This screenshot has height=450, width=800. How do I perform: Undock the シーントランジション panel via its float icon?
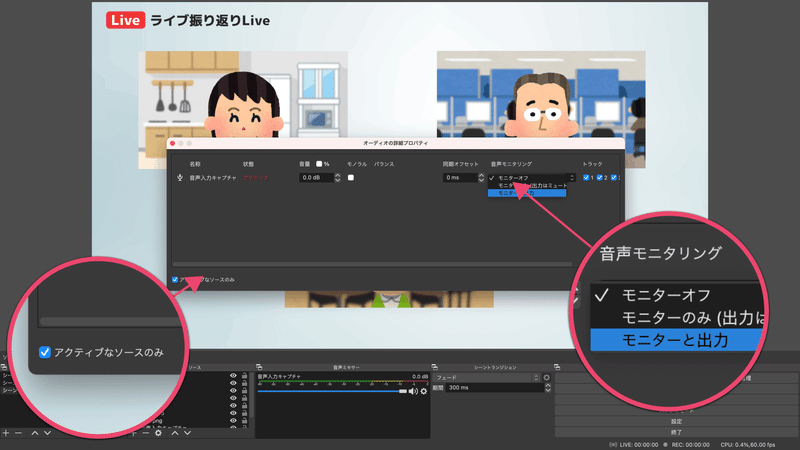(x=435, y=367)
